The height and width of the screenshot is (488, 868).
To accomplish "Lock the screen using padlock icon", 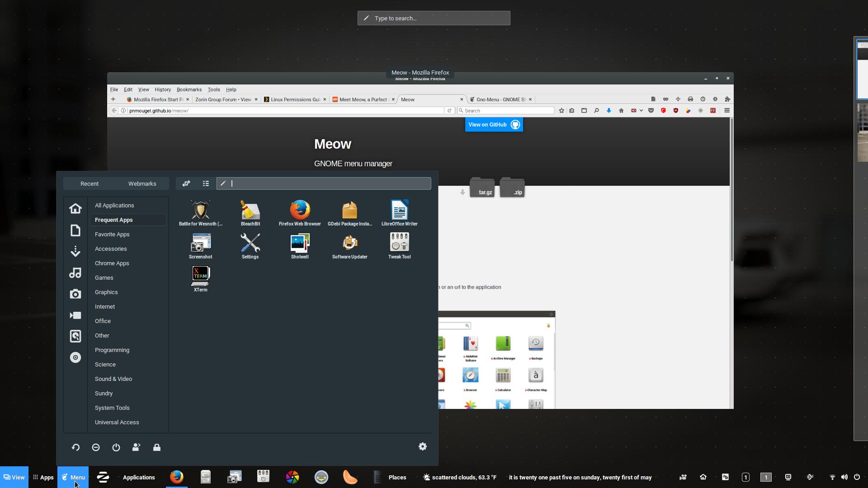I will pos(157,447).
